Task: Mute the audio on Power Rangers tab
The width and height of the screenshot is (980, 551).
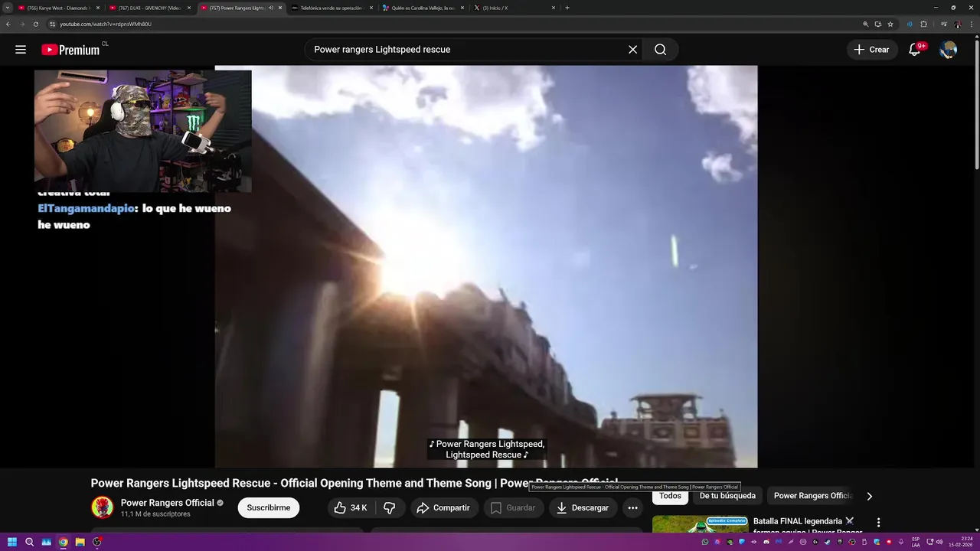Action: click(x=270, y=8)
